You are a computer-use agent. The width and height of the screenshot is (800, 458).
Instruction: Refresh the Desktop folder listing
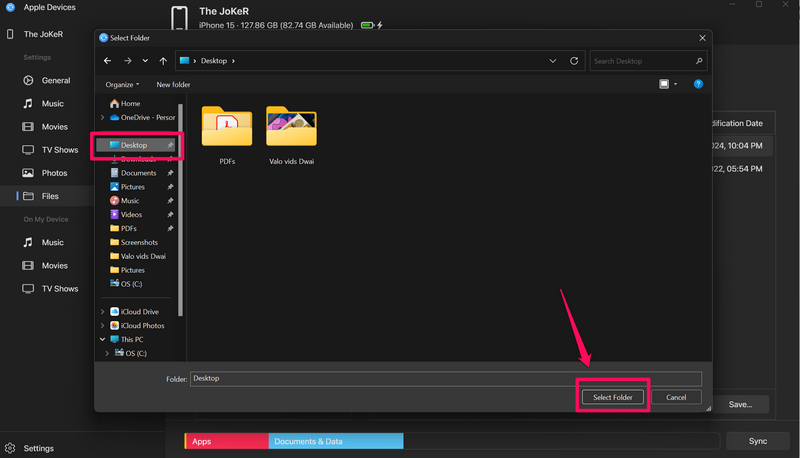(574, 61)
